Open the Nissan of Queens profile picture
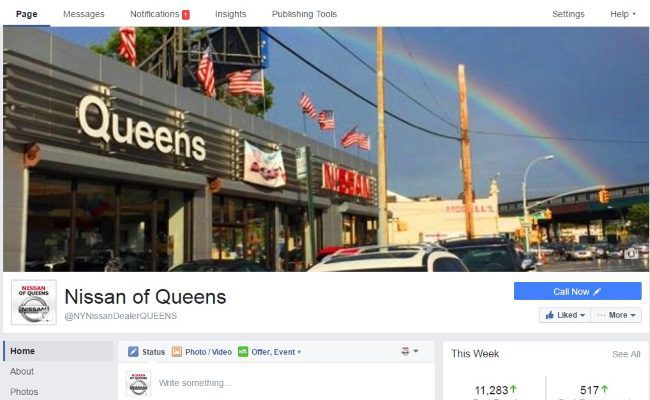Screen dimensions: 650x400 coord(34,302)
